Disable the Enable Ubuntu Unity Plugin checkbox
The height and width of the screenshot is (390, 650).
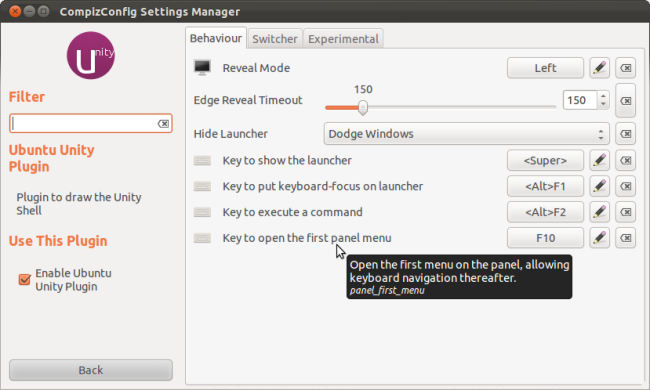point(24,279)
